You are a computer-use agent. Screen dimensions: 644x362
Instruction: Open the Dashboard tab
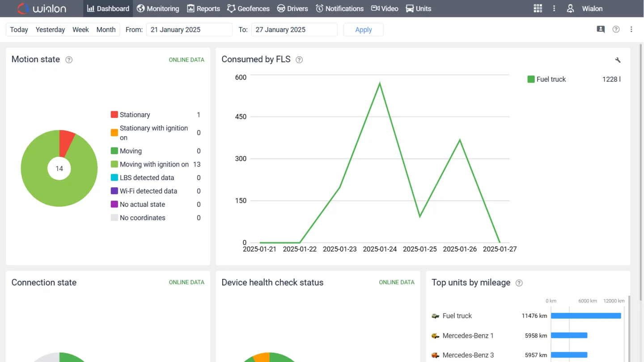tap(108, 8)
